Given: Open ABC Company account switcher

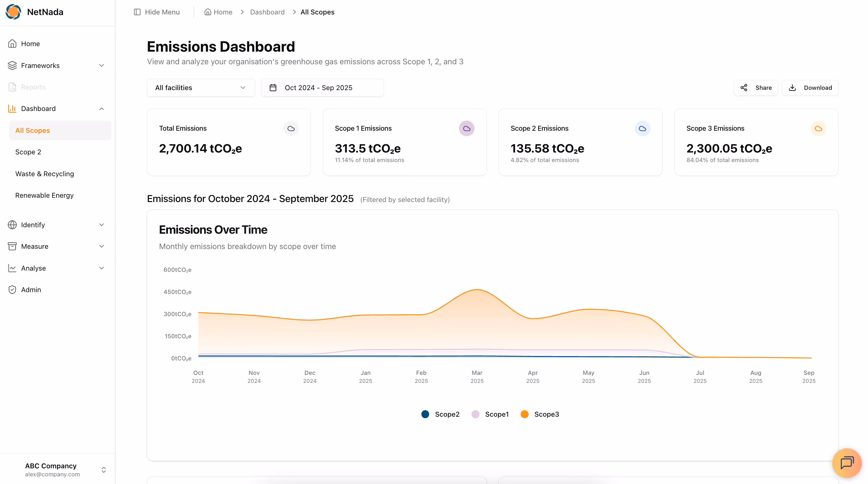Looking at the screenshot, I should tap(57, 470).
